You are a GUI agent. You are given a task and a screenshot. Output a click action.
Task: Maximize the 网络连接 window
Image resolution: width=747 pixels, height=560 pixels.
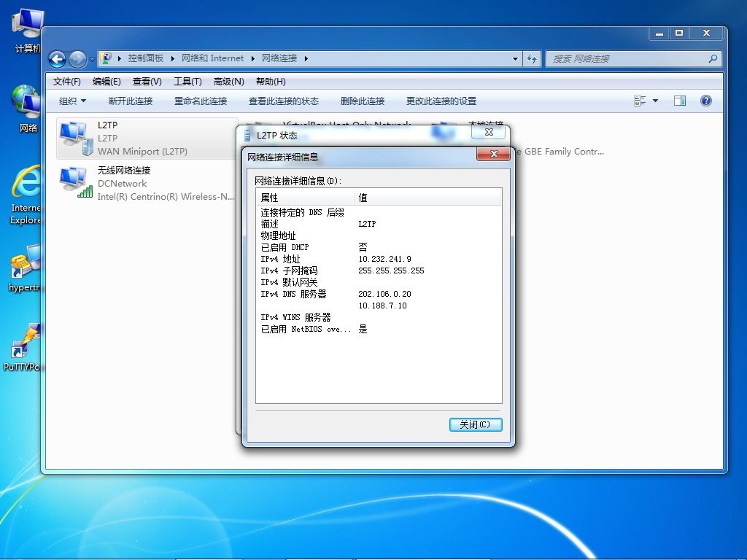point(679,34)
